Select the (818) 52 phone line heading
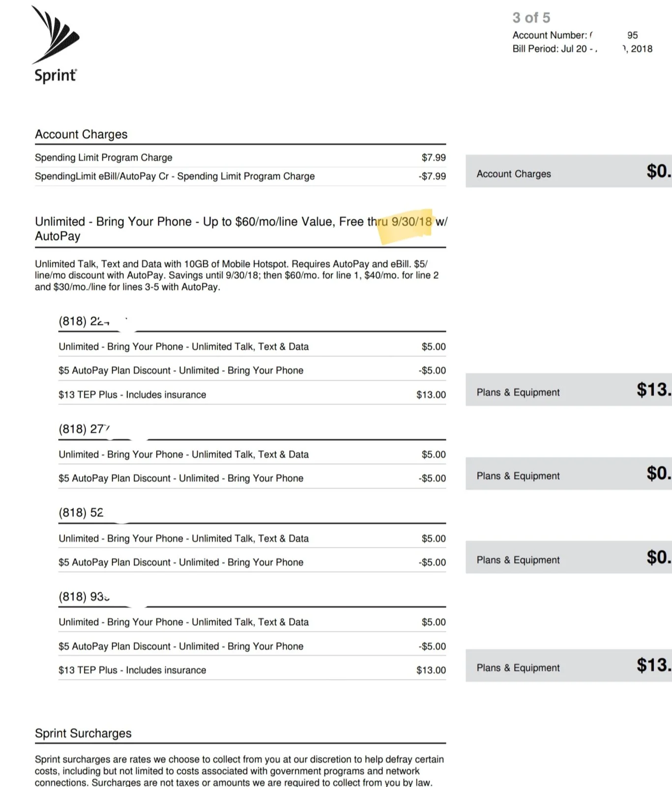The image size is (672, 787). point(81,513)
